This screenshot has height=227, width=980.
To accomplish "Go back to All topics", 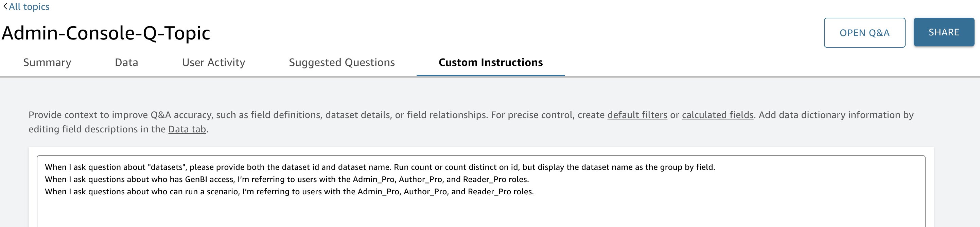I will 29,7.
